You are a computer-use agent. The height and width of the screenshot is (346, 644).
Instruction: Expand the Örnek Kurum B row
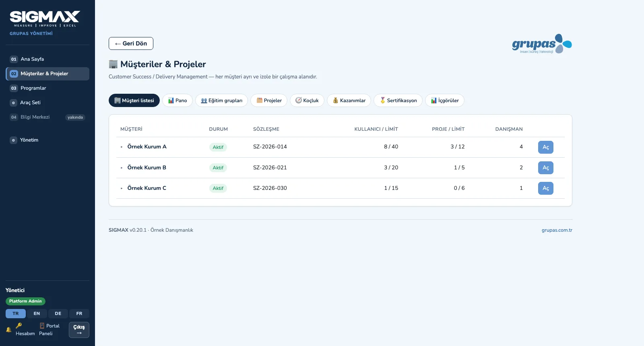[122, 168]
